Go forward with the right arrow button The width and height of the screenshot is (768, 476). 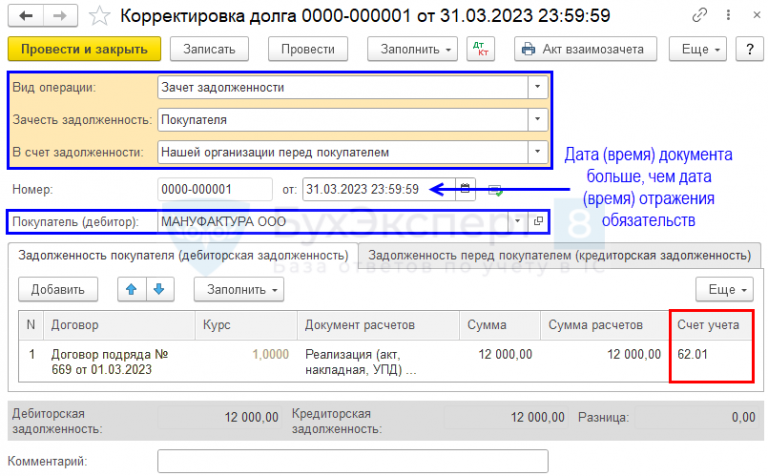click(60, 16)
